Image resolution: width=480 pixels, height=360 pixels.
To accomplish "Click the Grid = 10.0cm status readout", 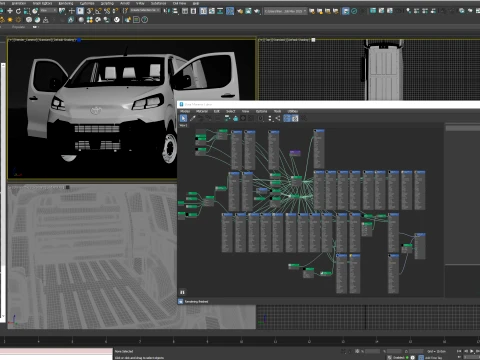I will pyautogui.click(x=437, y=351).
